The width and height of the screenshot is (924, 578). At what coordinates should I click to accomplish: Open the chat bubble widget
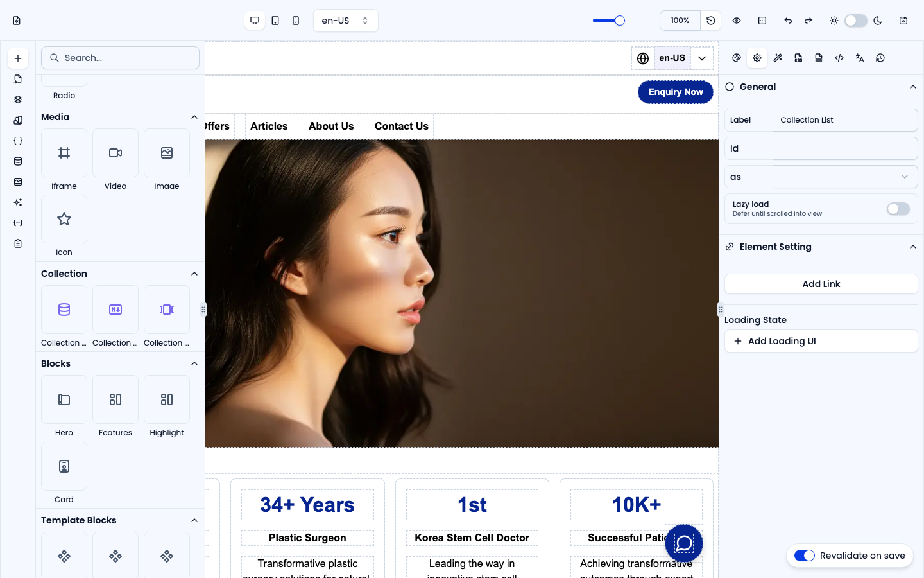coord(684,543)
